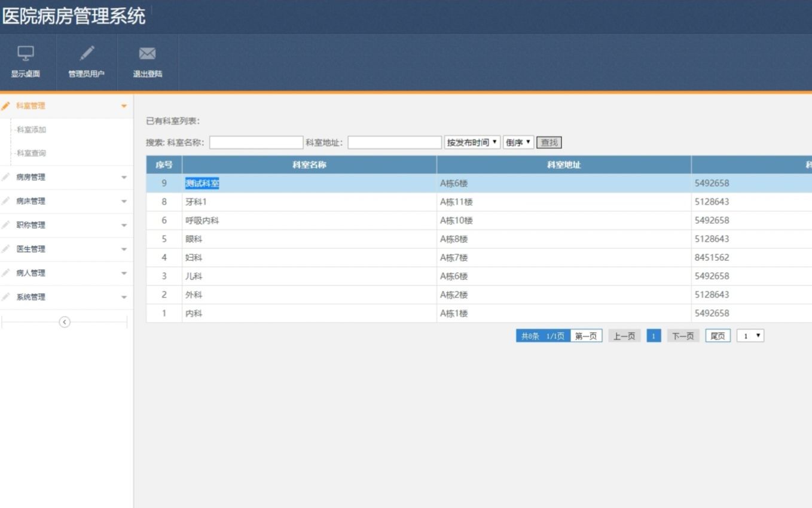
Task: Expand the 病床管理 arrow
Action: [124, 202]
